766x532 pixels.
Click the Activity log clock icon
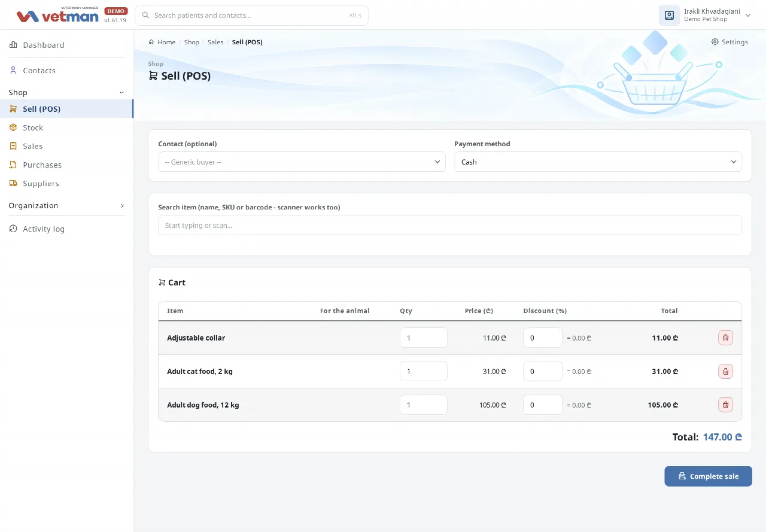pos(13,229)
